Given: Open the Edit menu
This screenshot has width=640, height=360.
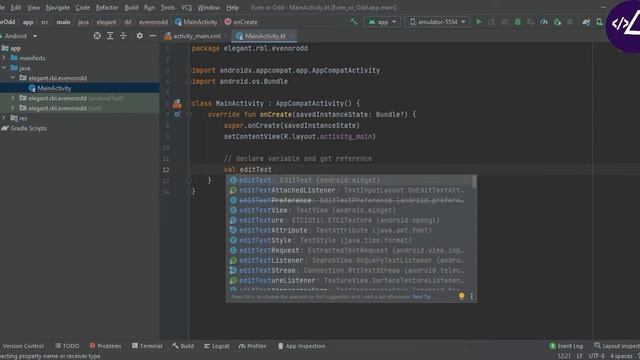Looking at the screenshot, I should pos(16,7).
